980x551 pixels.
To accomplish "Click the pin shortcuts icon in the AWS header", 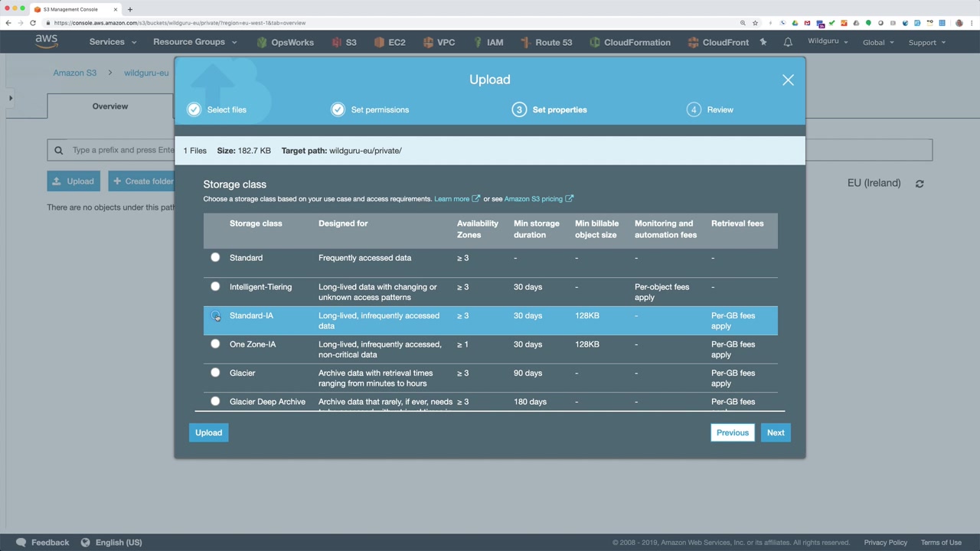I will pos(763,42).
